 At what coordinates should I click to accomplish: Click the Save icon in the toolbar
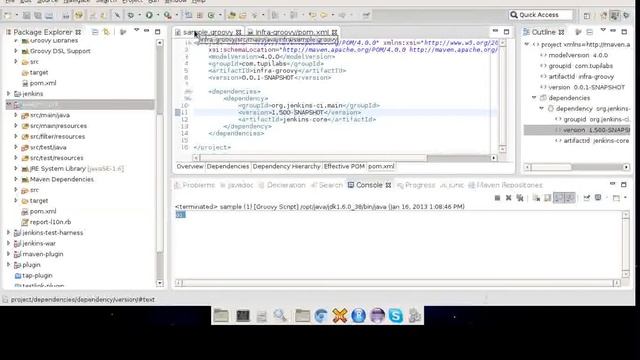pyautogui.click(x=27, y=16)
